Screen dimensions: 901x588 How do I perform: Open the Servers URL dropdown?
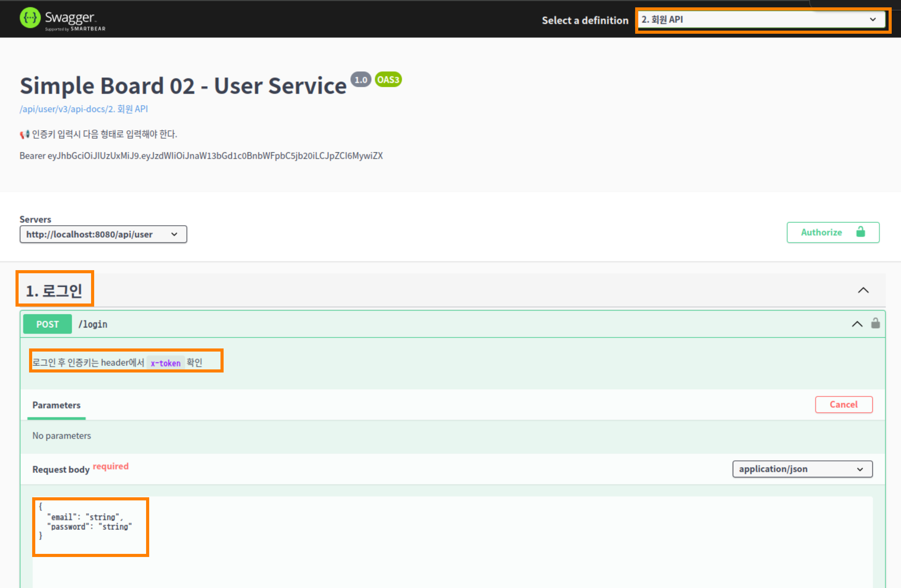(103, 235)
